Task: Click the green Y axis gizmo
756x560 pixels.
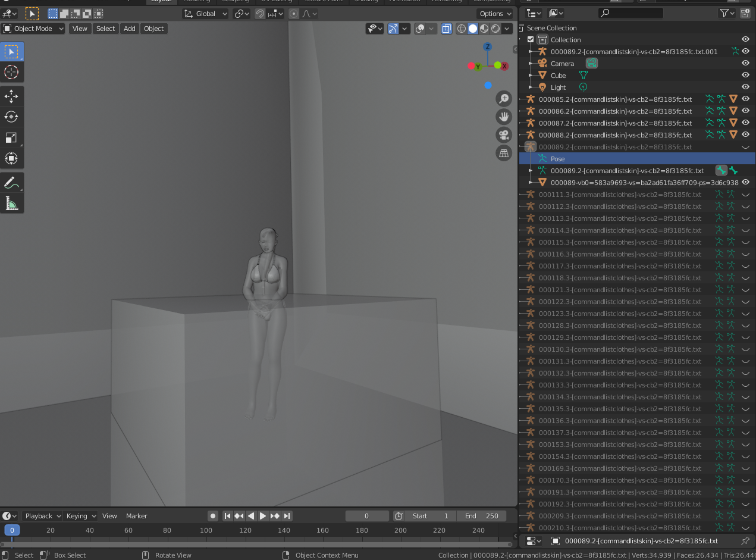Action: pos(478,67)
